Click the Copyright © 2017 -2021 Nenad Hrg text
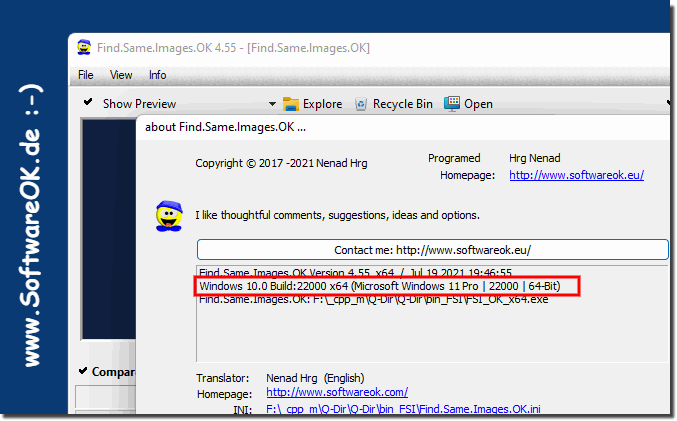 pyautogui.click(x=281, y=163)
